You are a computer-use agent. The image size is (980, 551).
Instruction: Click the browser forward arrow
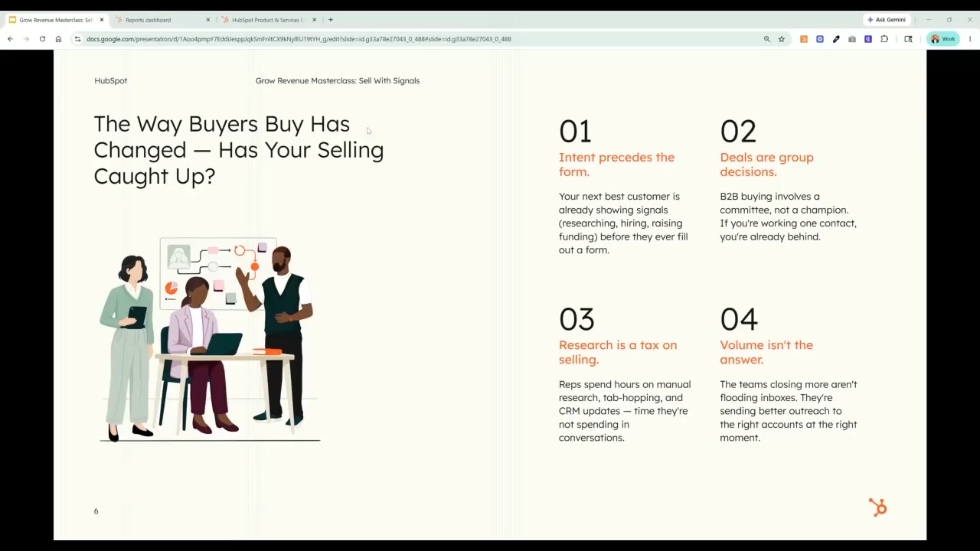coord(26,39)
